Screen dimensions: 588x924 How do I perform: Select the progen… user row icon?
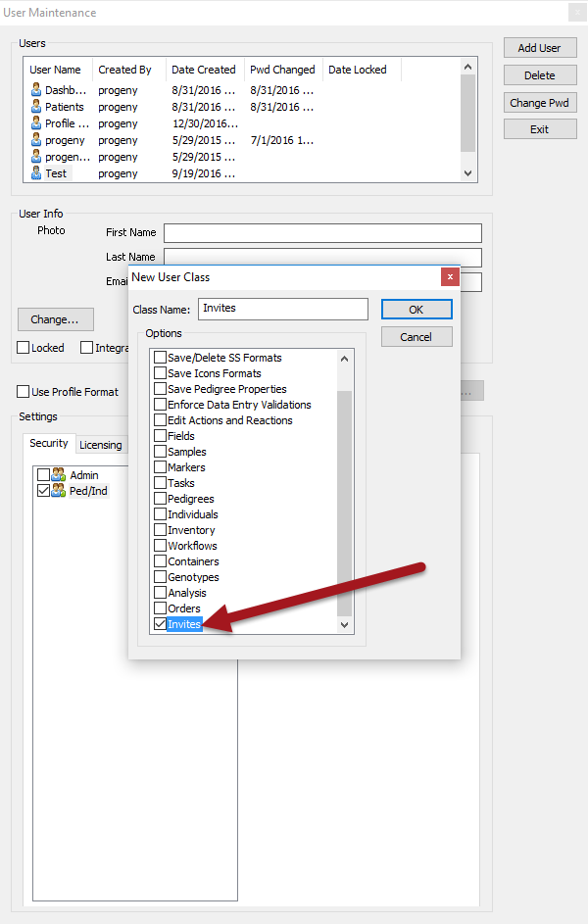point(36,157)
